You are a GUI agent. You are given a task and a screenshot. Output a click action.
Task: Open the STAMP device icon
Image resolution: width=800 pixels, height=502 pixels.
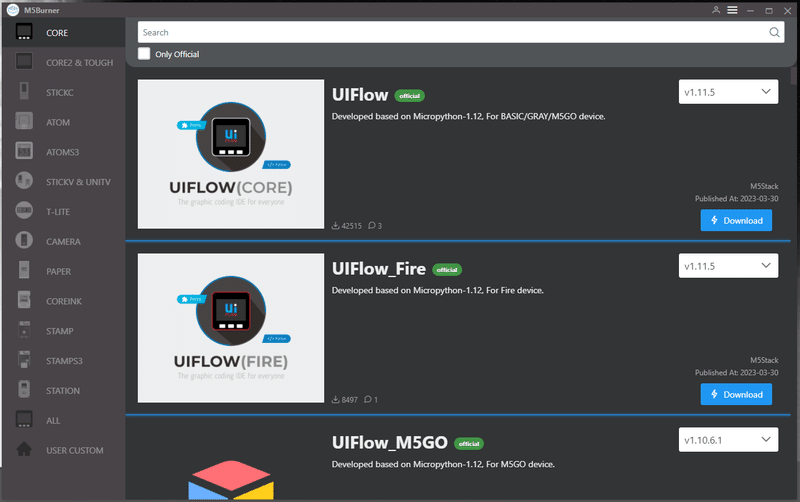(x=24, y=330)
